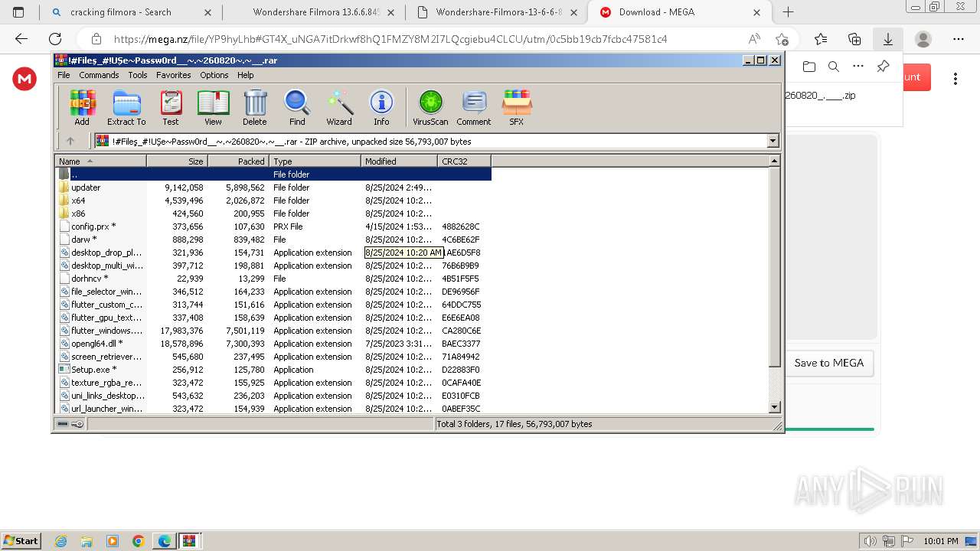Switch to the Wondershare-Filmora-13-6-6-8 tab
The width and height of the screenshot is (980, 551).
498,12
